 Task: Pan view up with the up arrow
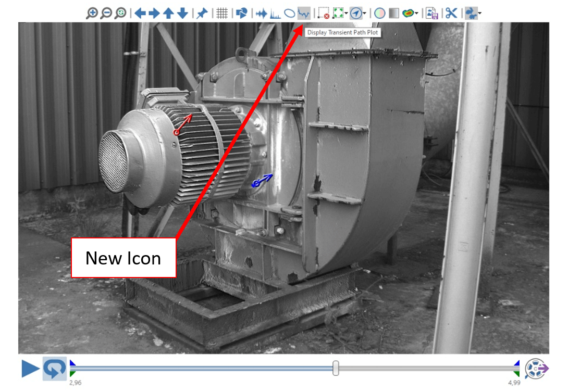pyautogui.click(x=168, y=14)
